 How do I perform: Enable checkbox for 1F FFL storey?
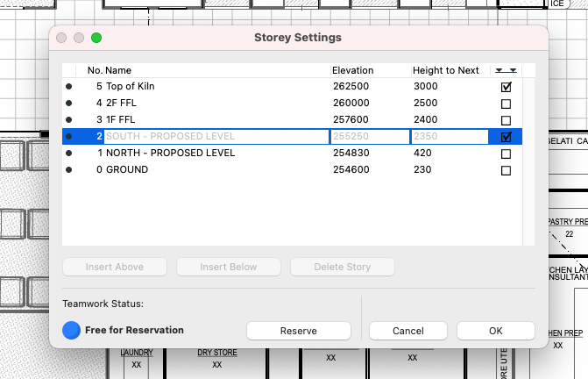(506, 120)
